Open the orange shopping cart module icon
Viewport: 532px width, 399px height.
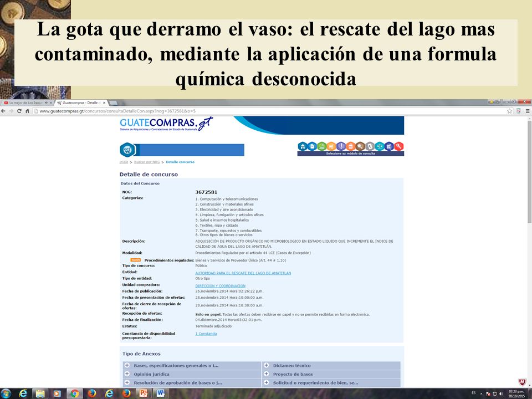click(331, 146)
